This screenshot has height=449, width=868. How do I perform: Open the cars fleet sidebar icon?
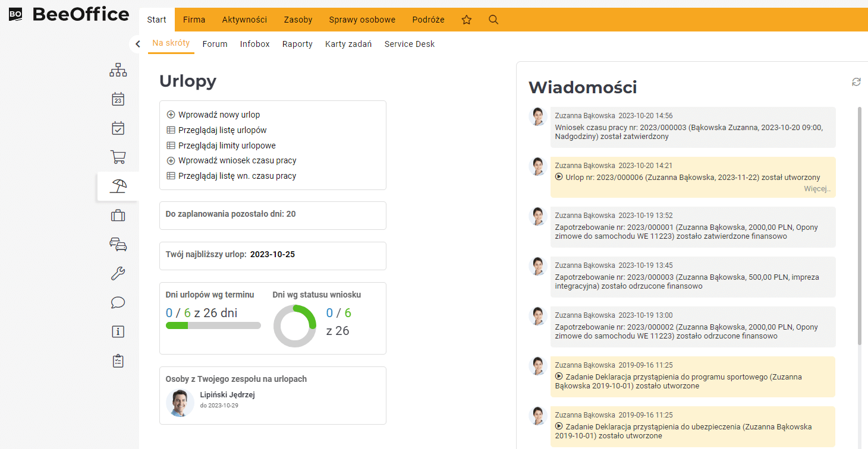click(x=118, y=244)
